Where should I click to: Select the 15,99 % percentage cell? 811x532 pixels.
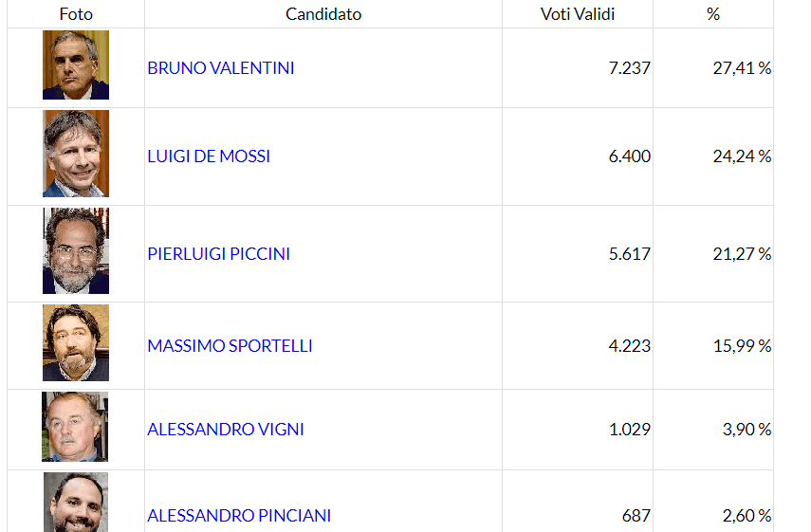point(742,346)
